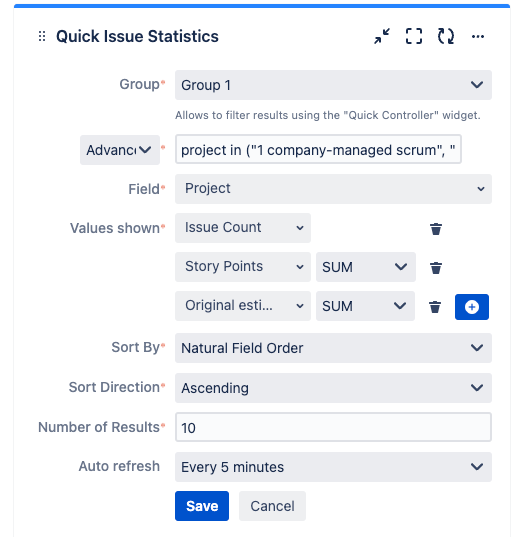Open the Issue Count value dropdown

pos(243,228)
